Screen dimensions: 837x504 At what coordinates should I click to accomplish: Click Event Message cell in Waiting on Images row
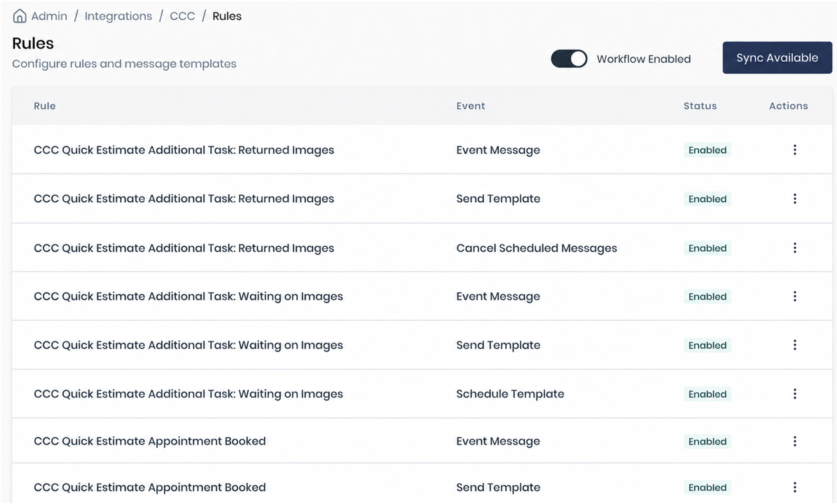point(498,296)
